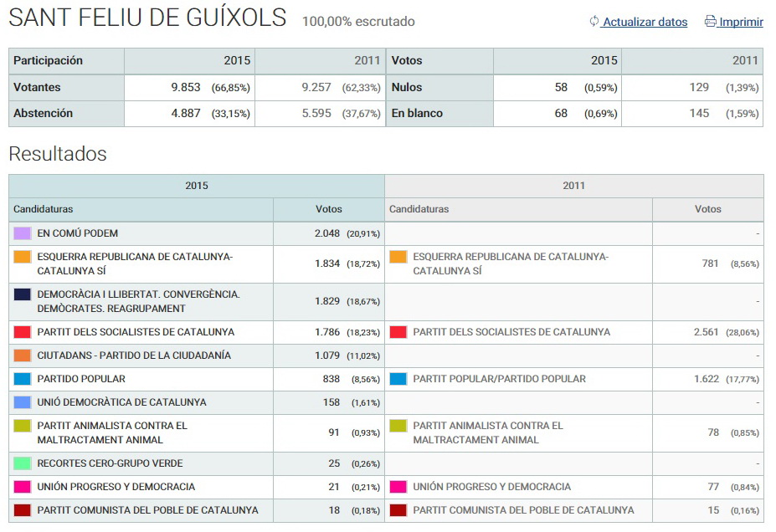Click the refresh icon beside Actualizar datos
Viewport: 776px width, 532px height.
click(x=594, y=22)
